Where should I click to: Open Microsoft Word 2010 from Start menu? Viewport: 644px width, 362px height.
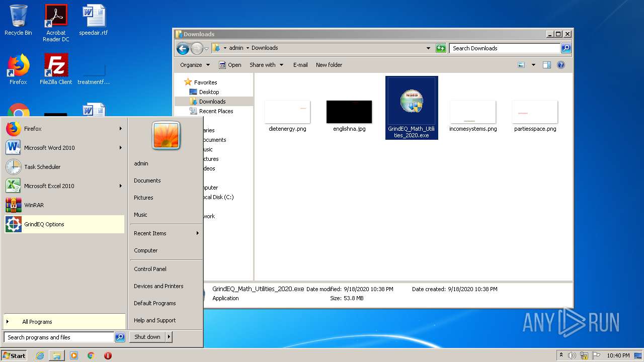click(64, 148)
